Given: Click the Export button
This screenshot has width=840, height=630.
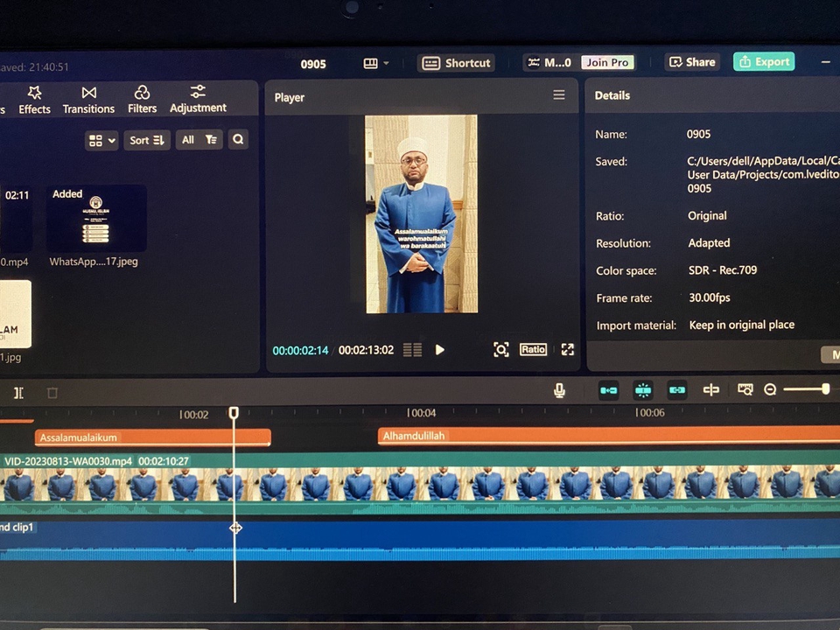Looking at the screenshot, I should [x=763, y=62].
